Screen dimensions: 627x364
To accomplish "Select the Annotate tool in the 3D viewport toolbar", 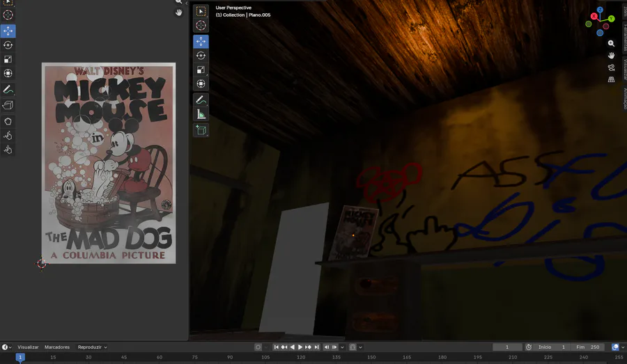I will coord(201,100).
